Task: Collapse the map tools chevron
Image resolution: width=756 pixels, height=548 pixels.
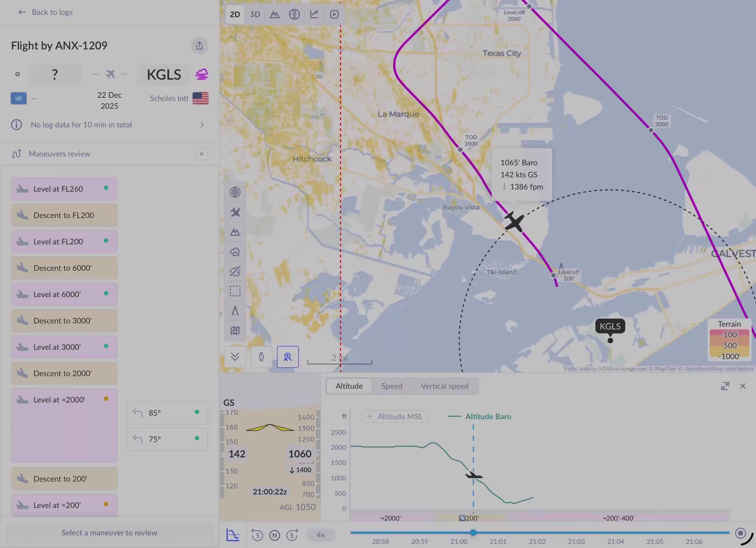Action: tap(235, 357)
